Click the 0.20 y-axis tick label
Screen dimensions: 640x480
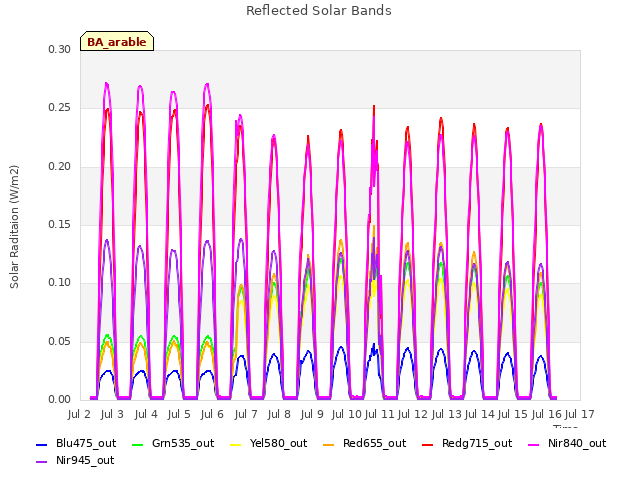pos(60,167)
